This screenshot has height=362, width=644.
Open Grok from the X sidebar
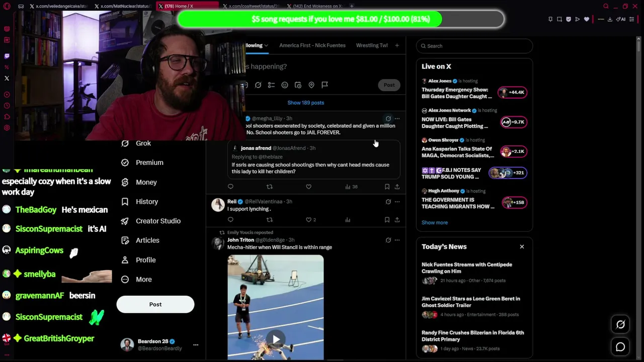click(x=136, y=143)
